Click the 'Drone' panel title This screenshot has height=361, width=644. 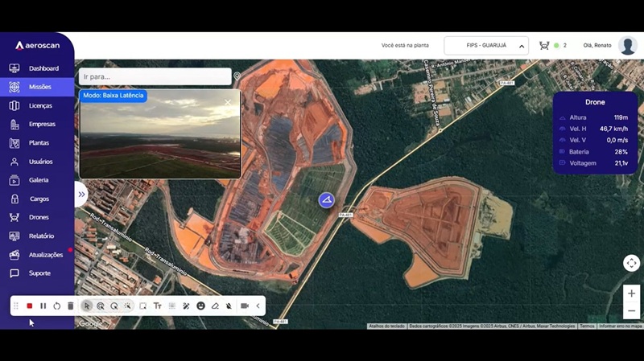coord(595,102)
